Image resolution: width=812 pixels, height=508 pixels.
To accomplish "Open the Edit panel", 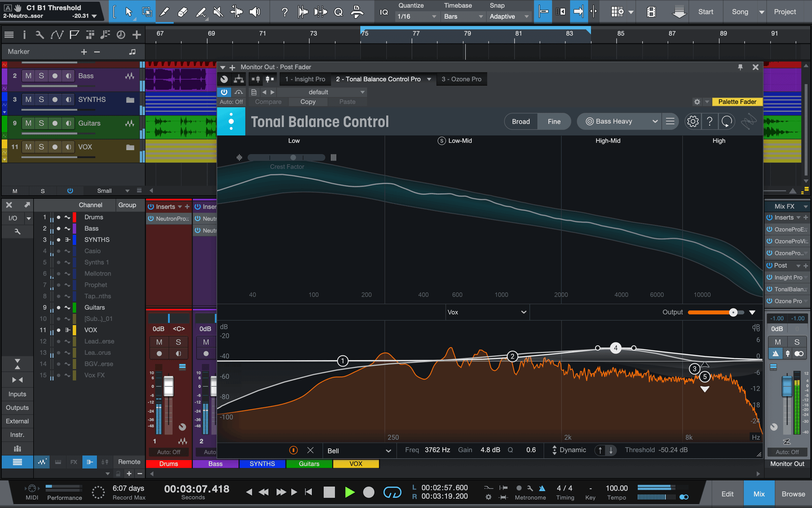I will pos(727,494).
